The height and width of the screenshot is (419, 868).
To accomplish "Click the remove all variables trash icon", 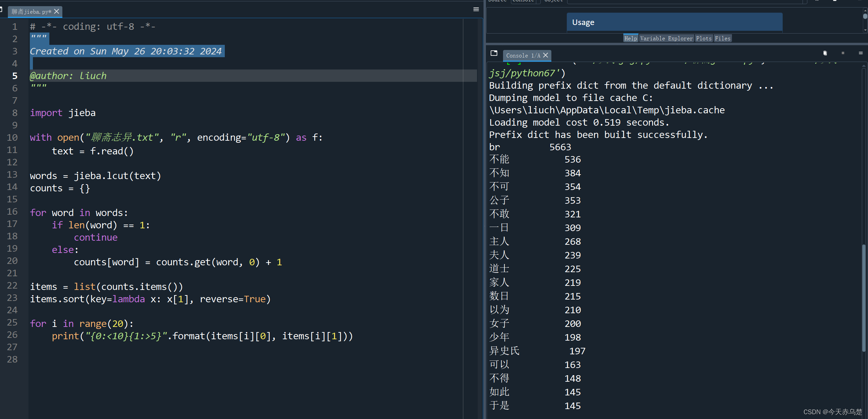I will click(x=825, y=53).
